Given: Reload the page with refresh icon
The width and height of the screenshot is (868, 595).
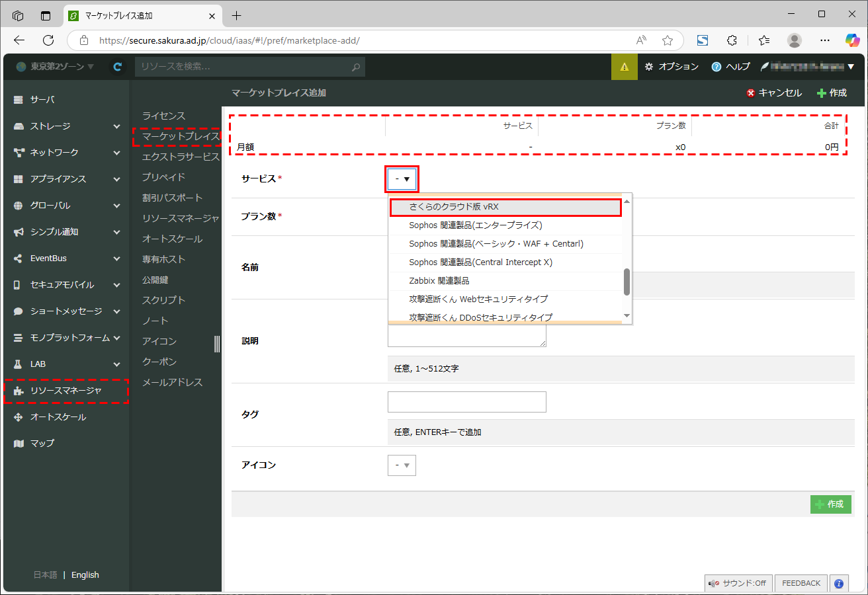Looking at the screenshot, I should coord(48,40).
